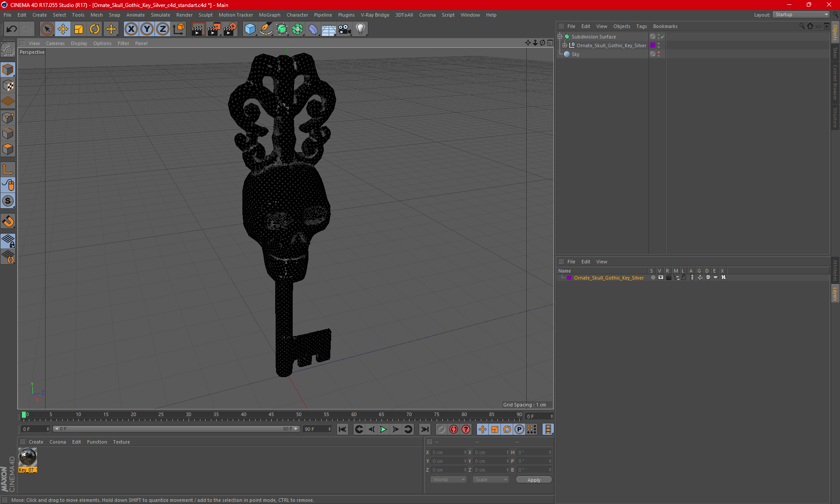Go to start of animation
Image resolution: width=840 pixels, height=504 pixels.
tap(343, 429)
